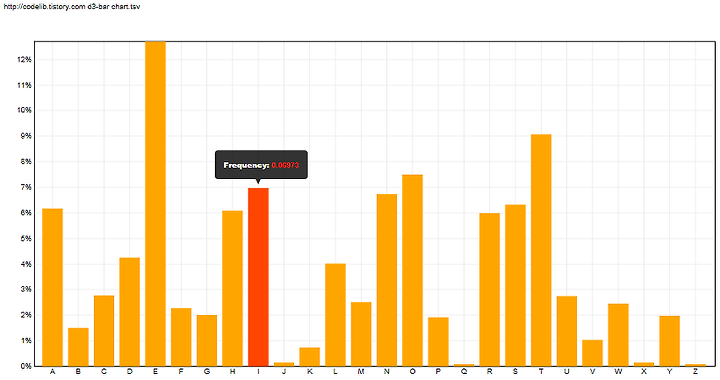Click the bar for letter H
Screen dimensions: 720x380
point(232,289)
